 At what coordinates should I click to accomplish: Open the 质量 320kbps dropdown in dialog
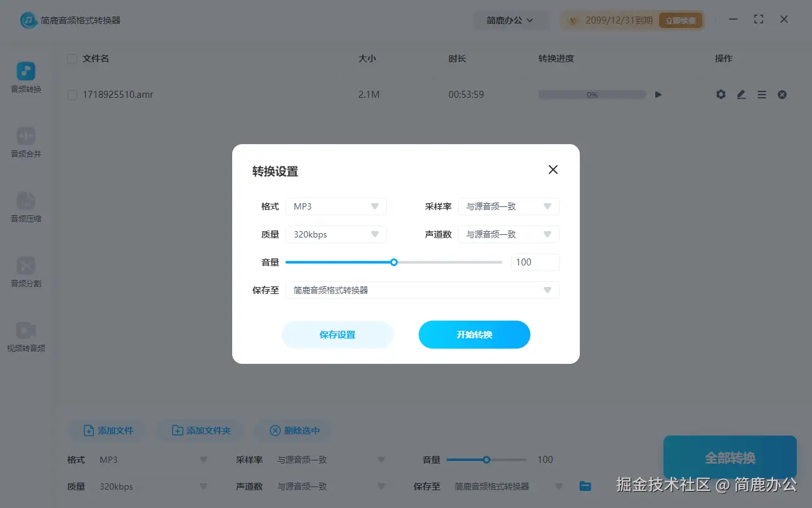click(x=336, y=234)
